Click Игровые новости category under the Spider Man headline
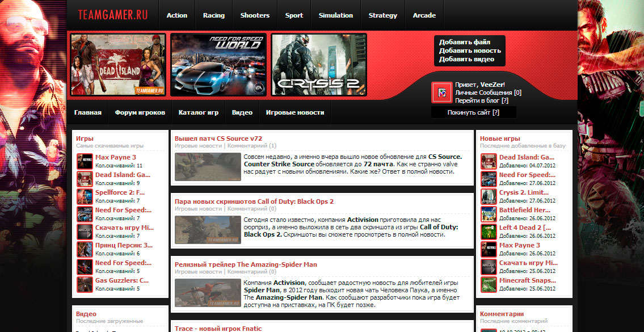Screen dimensions: 644x332 tap(199, 272)
